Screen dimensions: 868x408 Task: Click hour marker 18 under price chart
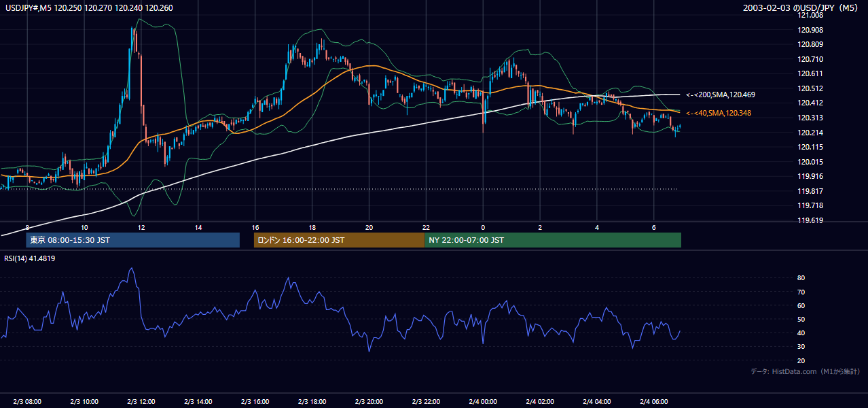[x=312, y=227]
